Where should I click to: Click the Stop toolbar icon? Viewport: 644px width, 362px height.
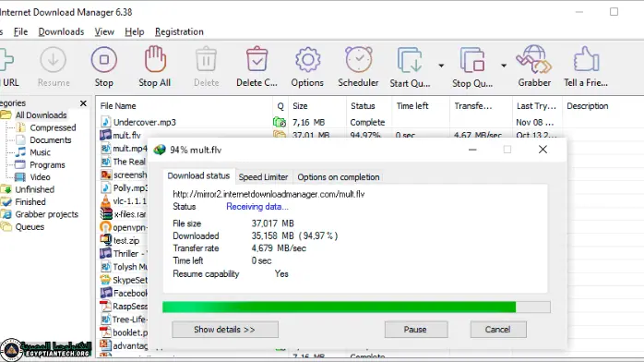(x=104, y=60)
